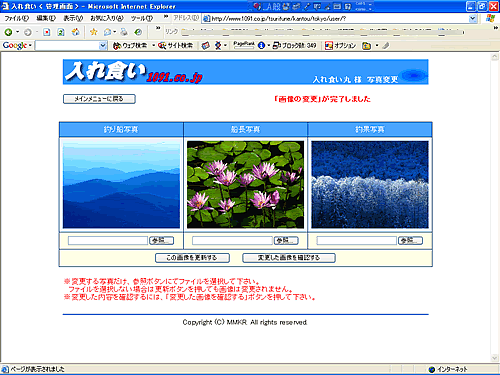
Task: Click 参照 browse button under 釣果写真
Action: [410, 241]
